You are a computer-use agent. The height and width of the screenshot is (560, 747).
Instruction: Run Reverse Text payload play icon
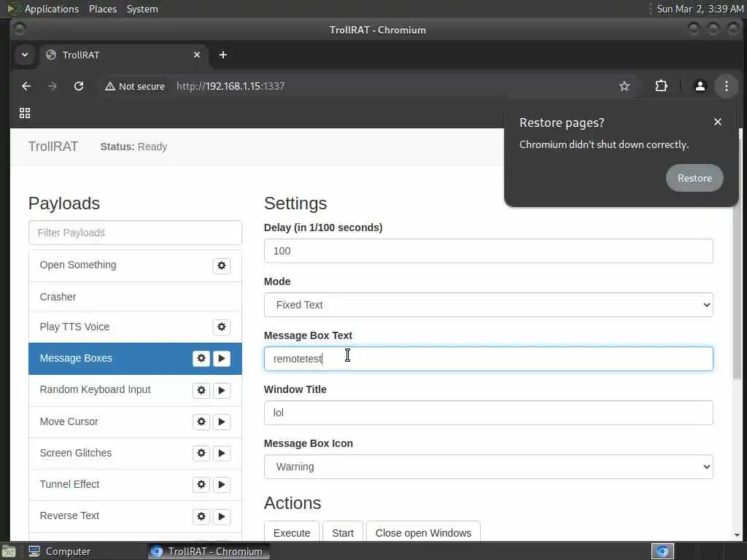pos(222,517)
